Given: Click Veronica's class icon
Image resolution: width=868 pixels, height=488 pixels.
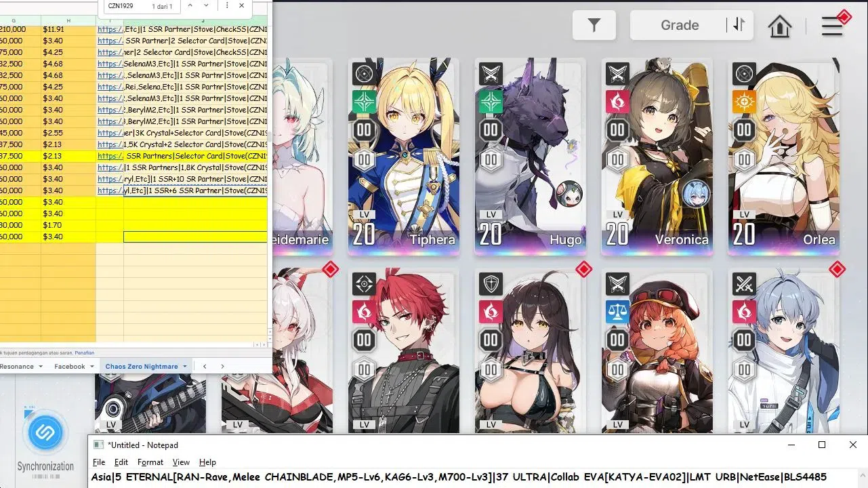Looking at the screenshot, I should (617, 74).
